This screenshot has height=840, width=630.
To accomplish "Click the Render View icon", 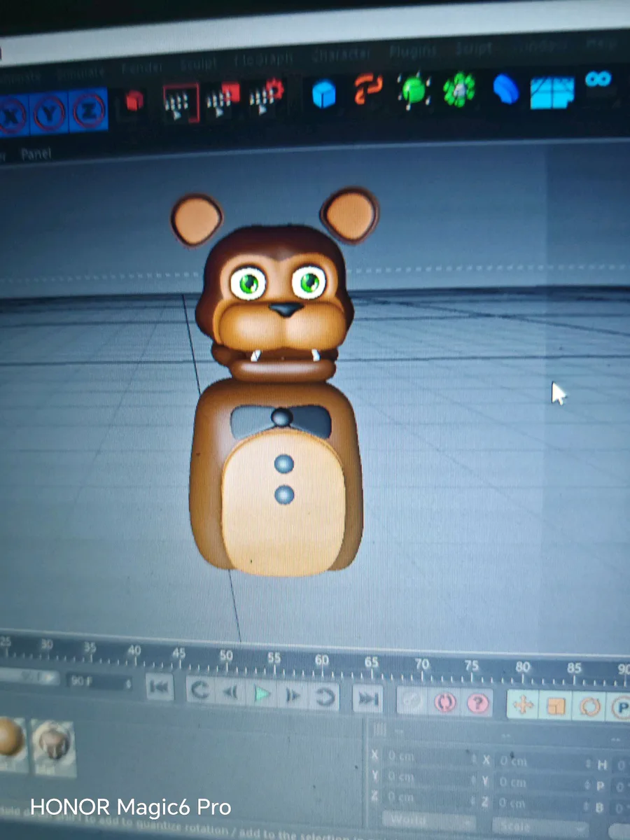I will (181, 103).
